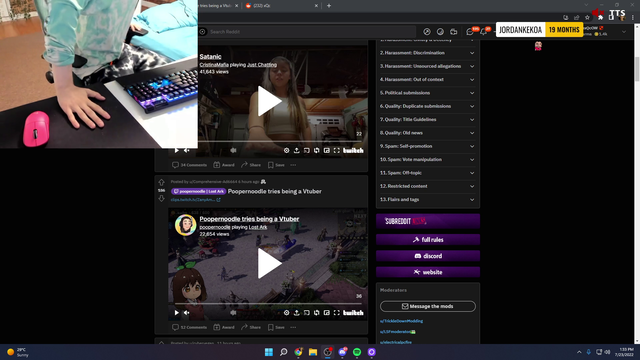Open the full rules button

[428, 240]
